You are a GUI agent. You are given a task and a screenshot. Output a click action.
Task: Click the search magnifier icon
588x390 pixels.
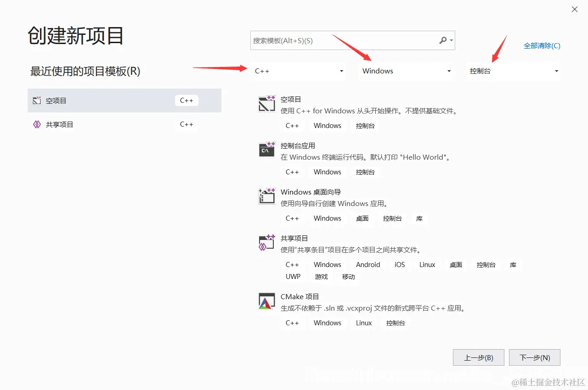point(441,40)
